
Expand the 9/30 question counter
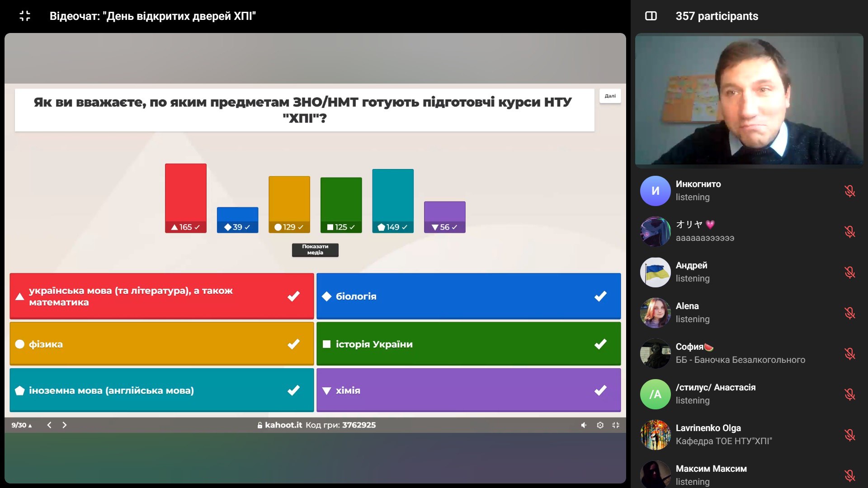point(22,425)
